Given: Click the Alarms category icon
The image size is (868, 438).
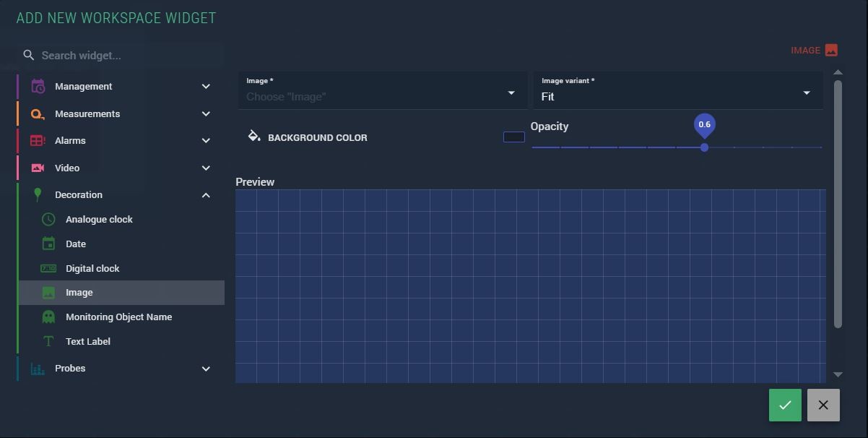Looking at the screenshot, I should click(x=38, y=141).
